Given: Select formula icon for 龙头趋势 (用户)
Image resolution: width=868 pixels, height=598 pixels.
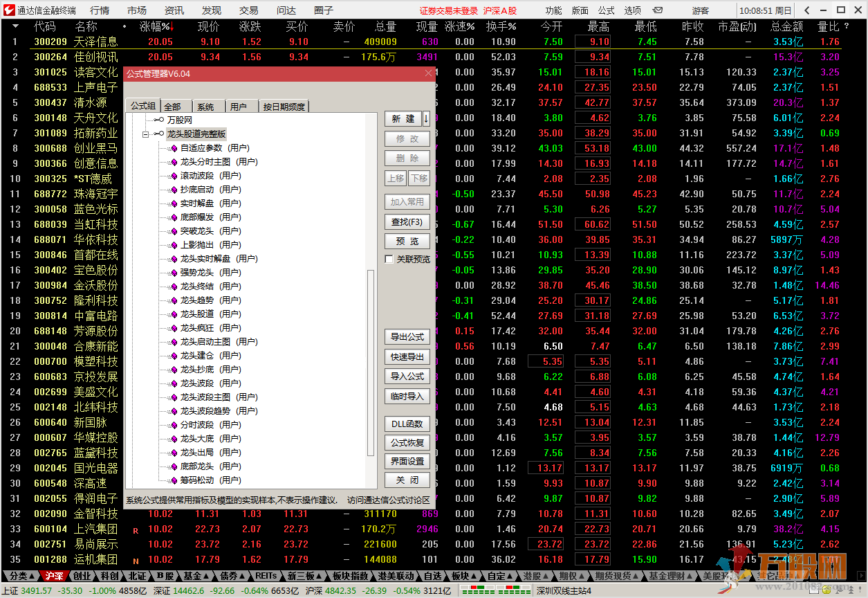Looking at the screenshot, I should pos(174,300).
